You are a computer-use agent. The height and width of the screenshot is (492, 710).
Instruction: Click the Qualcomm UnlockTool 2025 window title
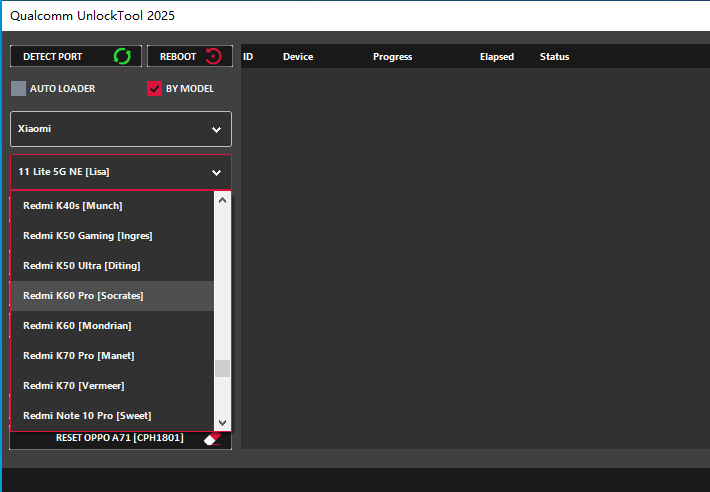(92, 15)
